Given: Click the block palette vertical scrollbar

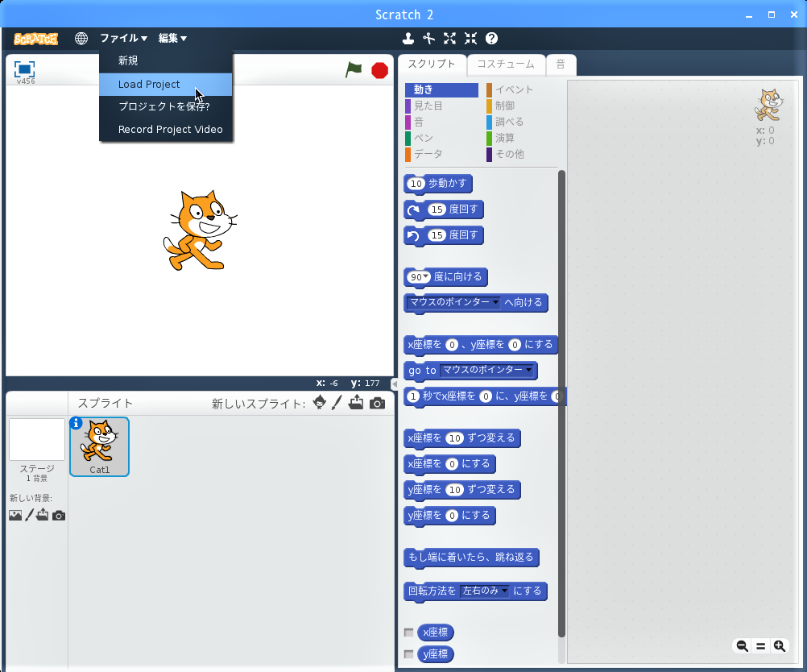Looking at the screenshot, I should pyautogui.click(x=561, y=404).
